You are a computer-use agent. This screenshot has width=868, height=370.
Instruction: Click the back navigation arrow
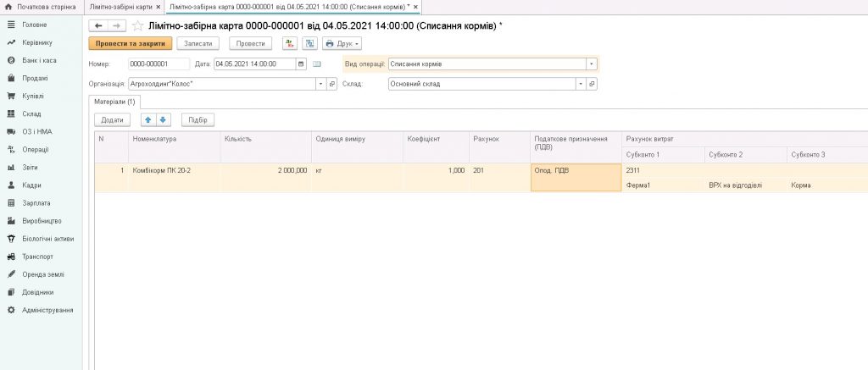[x=98, y=26]
